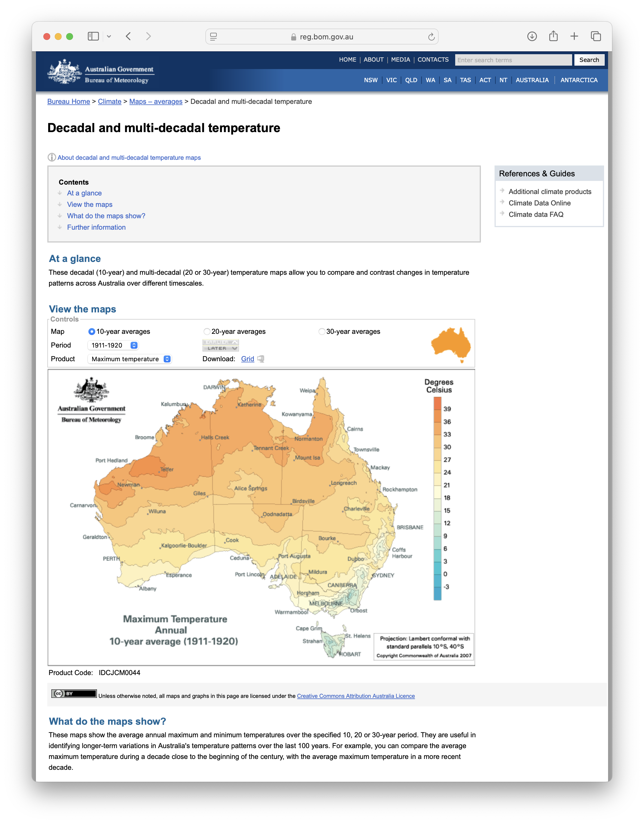Screen dimensions: 644x824
Task: Download the Grid link
Action: (x=247, y=359)
